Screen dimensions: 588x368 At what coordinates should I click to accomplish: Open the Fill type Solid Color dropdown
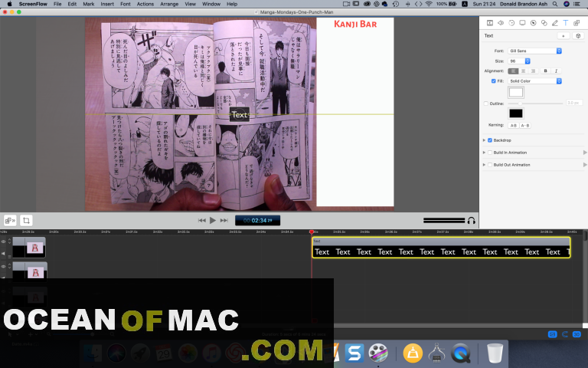tap(534, 81)
